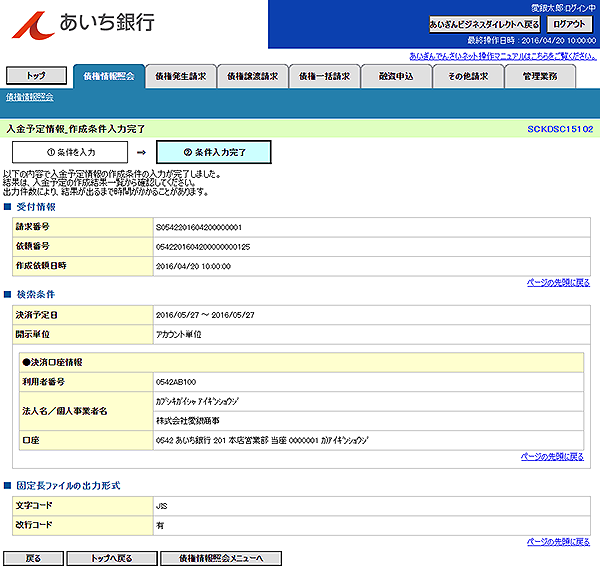Open the その他請求 tab
Image resolution: width=600 pixels, height=574 pixels.
click(468, 76)
